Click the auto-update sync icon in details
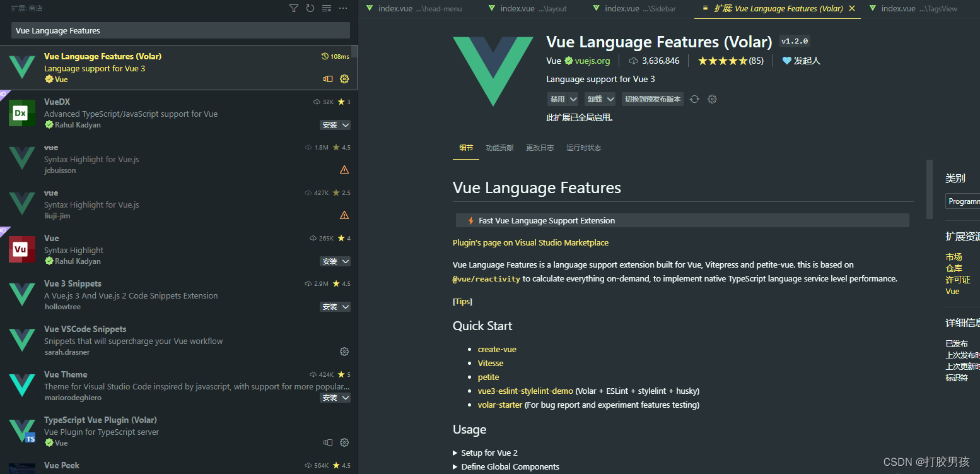The image size is (980, 474). click(694, 99)
